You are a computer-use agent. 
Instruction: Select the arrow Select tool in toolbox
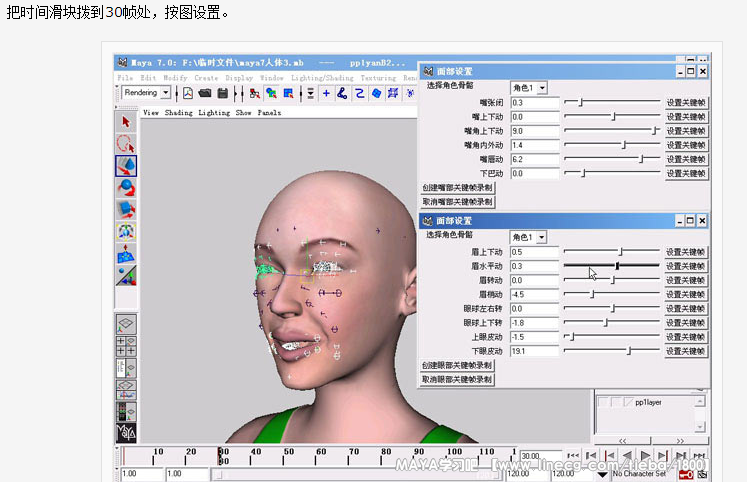click(x=126, y=122)
